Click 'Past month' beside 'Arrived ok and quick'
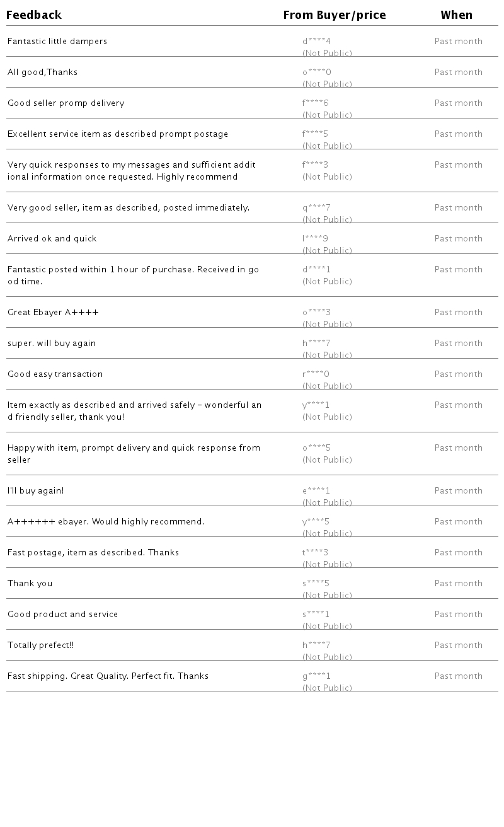 tap(458, 239)
